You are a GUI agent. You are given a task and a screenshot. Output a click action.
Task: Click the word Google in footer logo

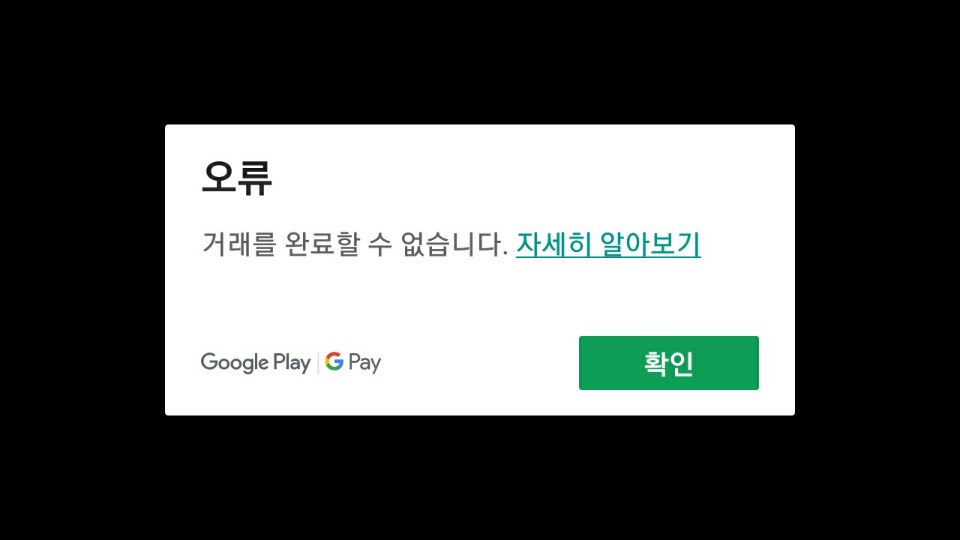click(x=234, y=362)
